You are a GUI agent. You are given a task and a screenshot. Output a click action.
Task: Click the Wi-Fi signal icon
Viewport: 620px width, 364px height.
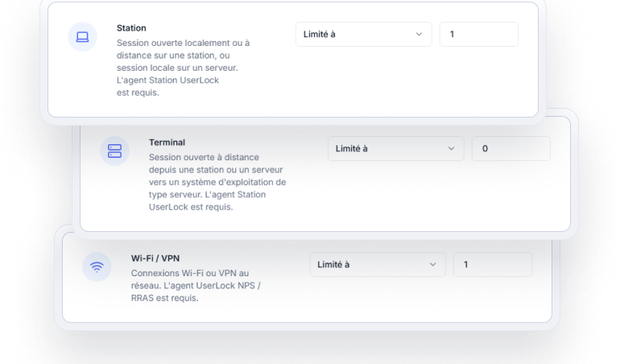(97, 267)
